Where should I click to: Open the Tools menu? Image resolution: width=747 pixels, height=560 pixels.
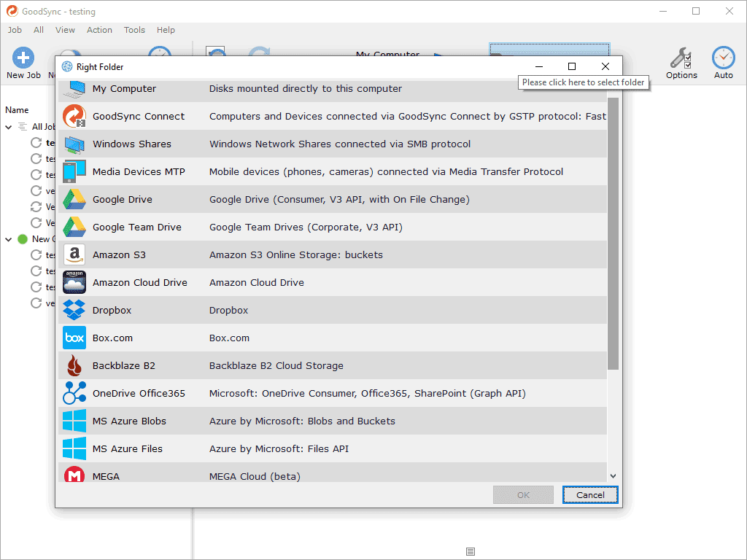(x=134, y=30)
